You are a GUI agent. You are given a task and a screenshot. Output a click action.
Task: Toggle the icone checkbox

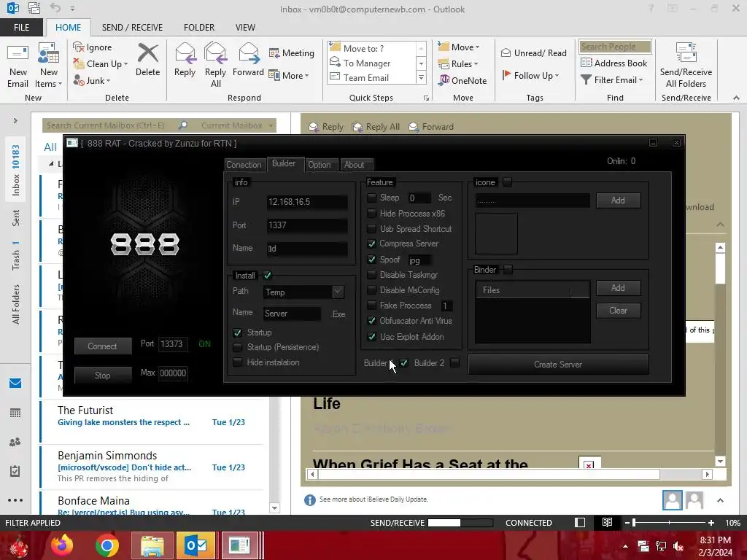(508, 182)
